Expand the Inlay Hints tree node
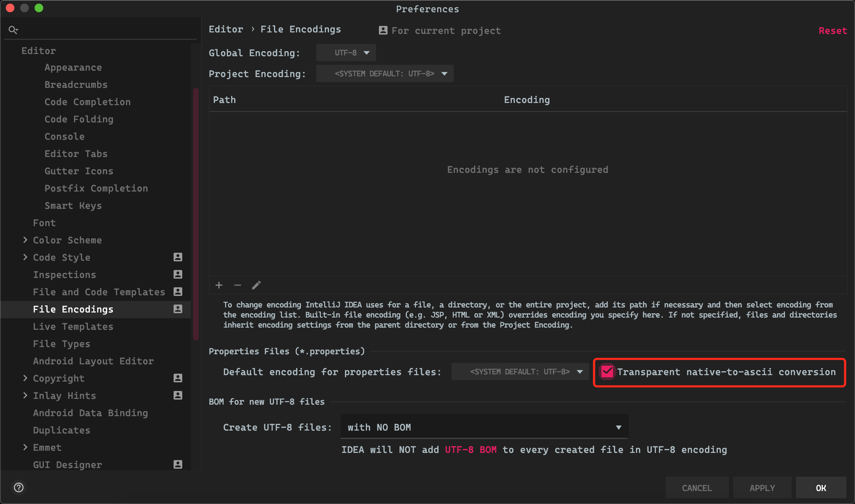The width and height of the screenshot is (855, 504). 25,395
